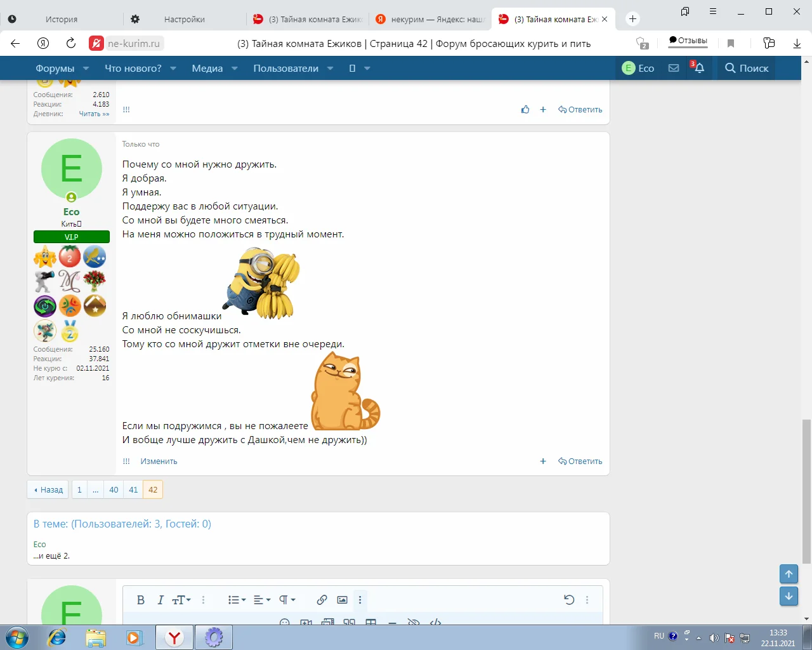Launch Internet Explorer from the taskbar
This screenshot has width=812, height=650.
click(x=57, y=637)
